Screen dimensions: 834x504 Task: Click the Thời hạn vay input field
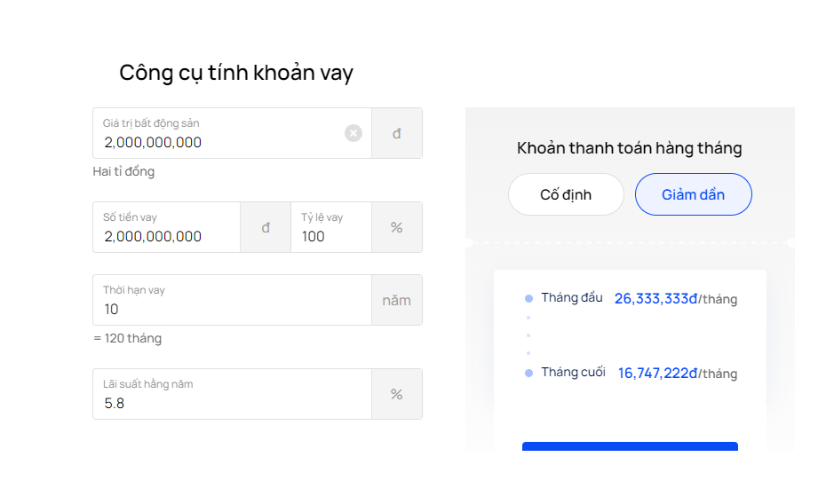[x=231, y=309]
